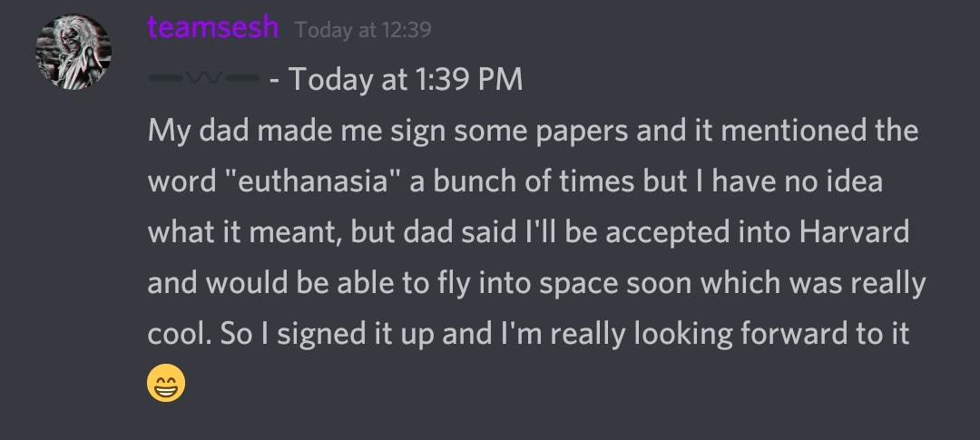The height and width of the screenshot is (440, 980).
Task: Open the teamsesh username profile
Action: coord(213,27)
